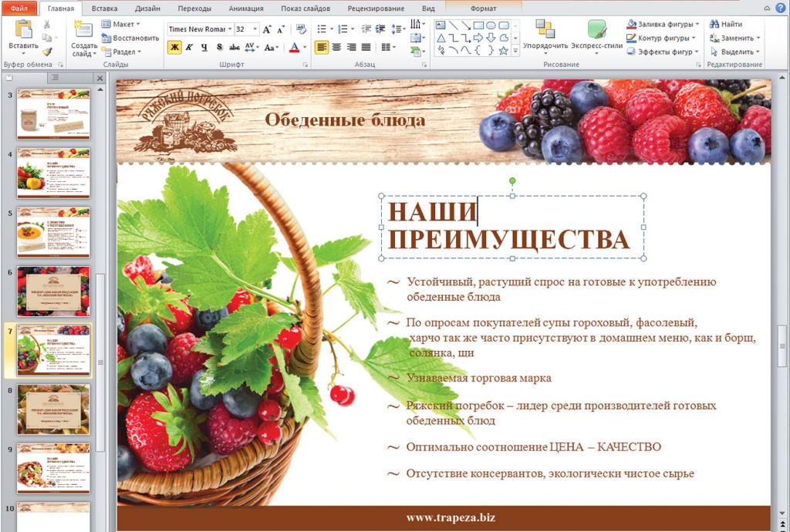Viewport: 790px width, 532px height.
Task: Select the Triangle shape
Action: pos(441,38)
